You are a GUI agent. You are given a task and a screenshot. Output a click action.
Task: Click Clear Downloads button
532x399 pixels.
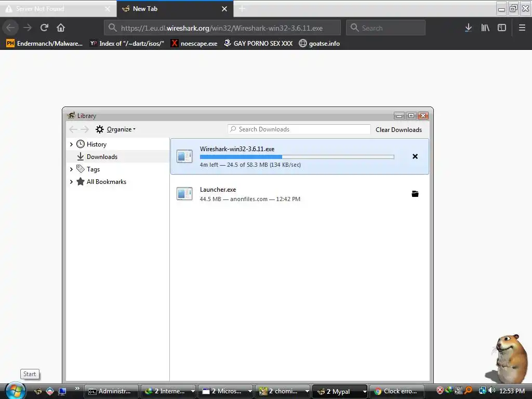coord(398,129)
